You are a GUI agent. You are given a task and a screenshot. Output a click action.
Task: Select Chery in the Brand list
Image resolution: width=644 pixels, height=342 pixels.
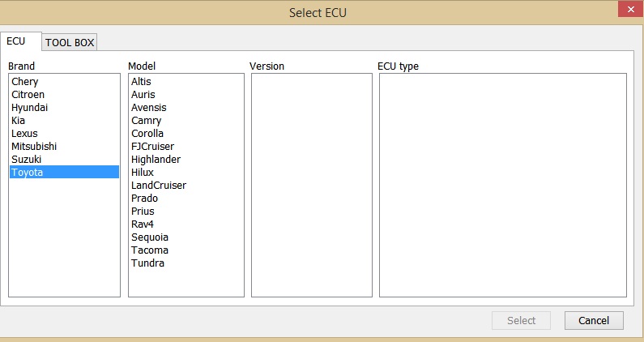tap(25, 82)
